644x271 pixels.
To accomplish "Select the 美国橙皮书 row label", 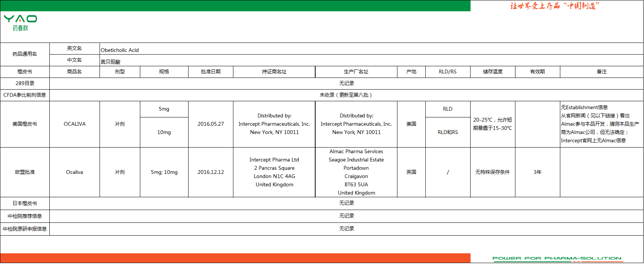I will [x=25, y=124].
